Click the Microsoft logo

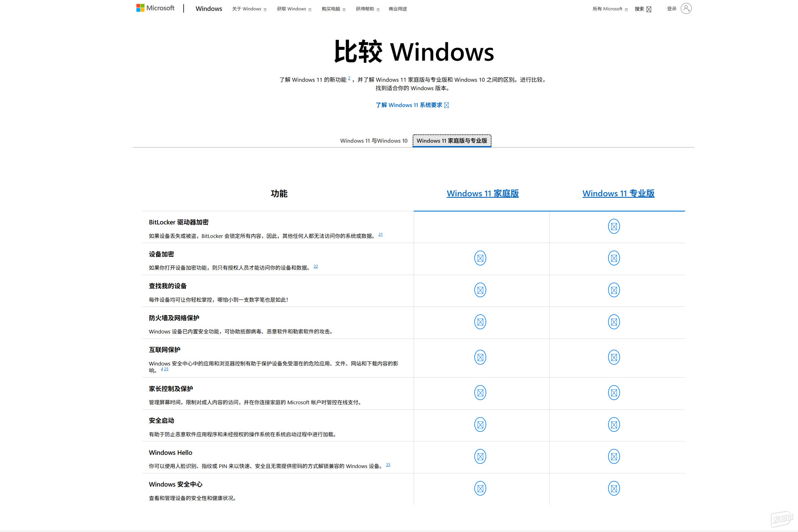[155, 8]
